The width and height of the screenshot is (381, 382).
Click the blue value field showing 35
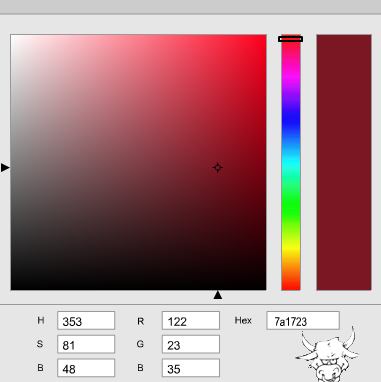tap(191, 368)
